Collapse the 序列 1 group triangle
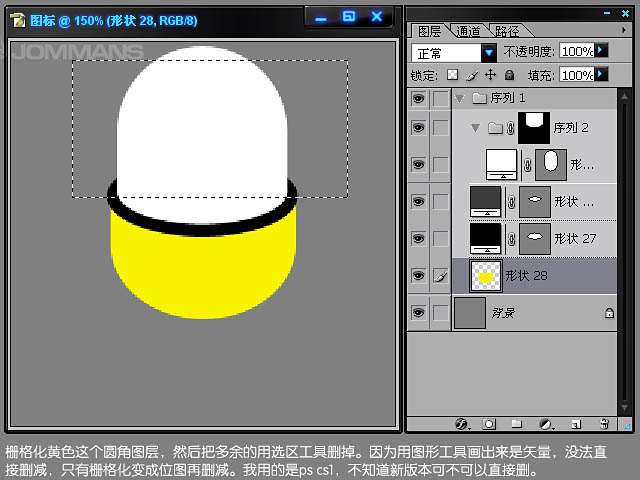640x480 pixels. [x=460, y=98]
